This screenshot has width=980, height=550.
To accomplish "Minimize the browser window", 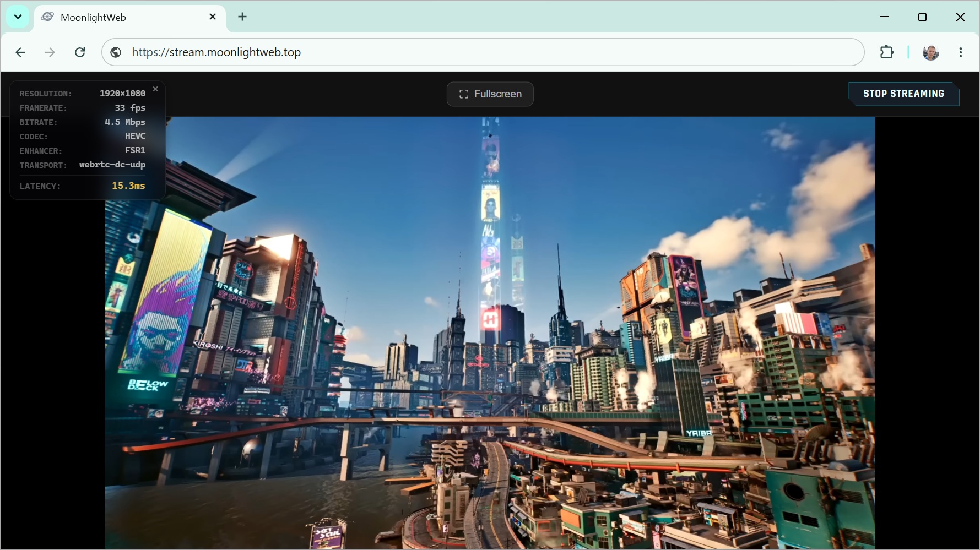I will point(885,17).
